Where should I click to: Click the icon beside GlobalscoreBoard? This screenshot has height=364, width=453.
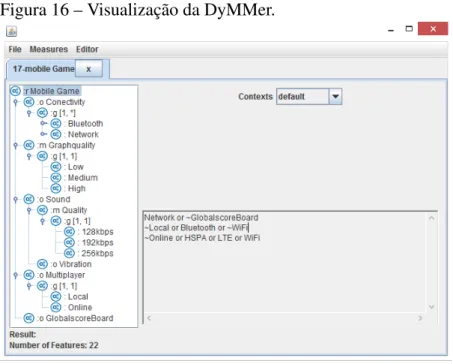coord(29,318)
